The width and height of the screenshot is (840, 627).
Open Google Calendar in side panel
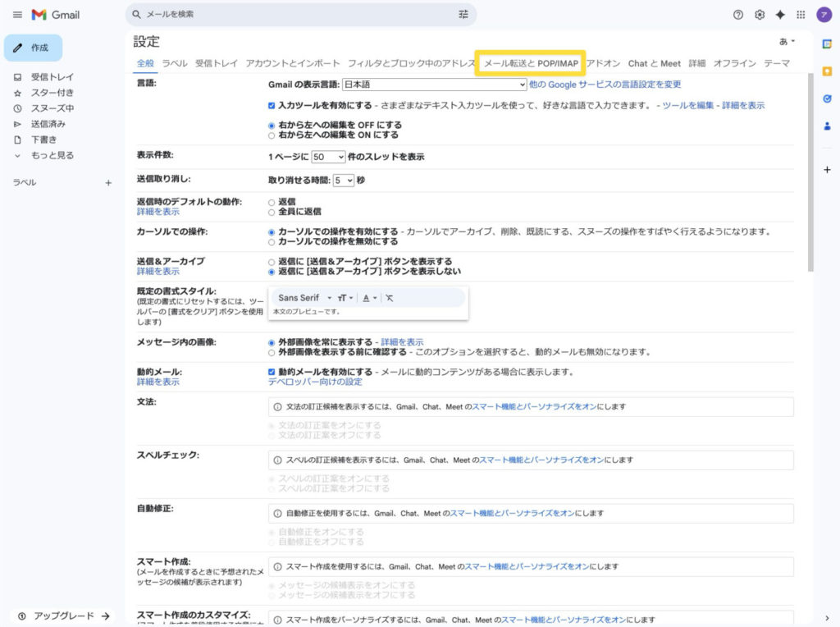pyautogui.click(x=827, y=43)
